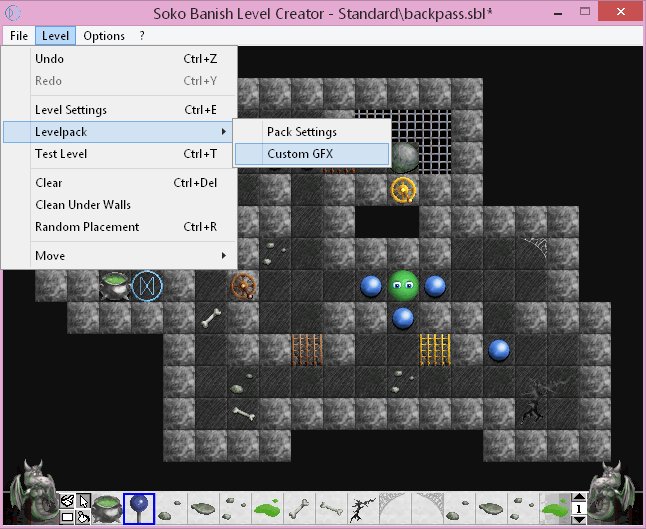Viewport: 646px width, 529px height.
Task: Click the lone blue ball right of yellow gate
Action: pyautogui.click(x=499, y=350)
